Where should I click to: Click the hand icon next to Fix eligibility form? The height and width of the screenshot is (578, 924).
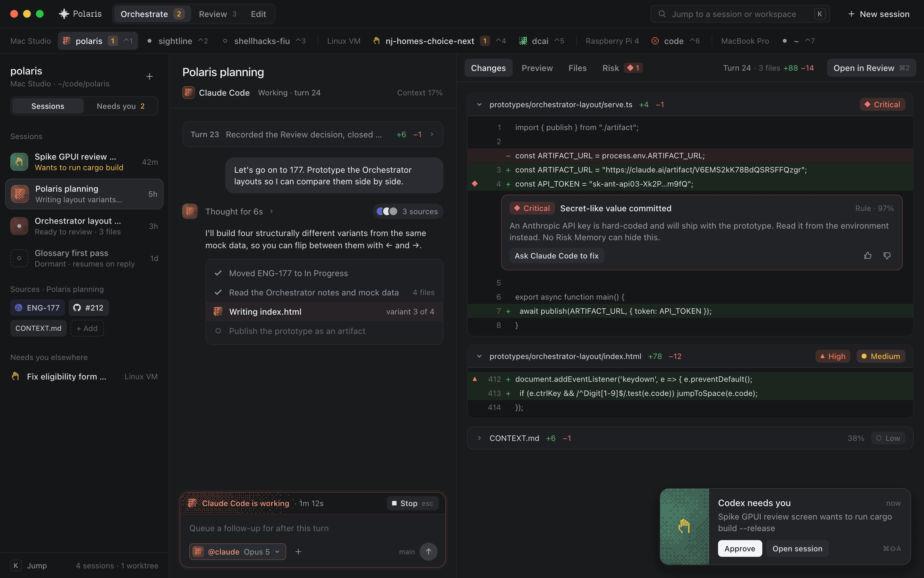pos(15,377)
